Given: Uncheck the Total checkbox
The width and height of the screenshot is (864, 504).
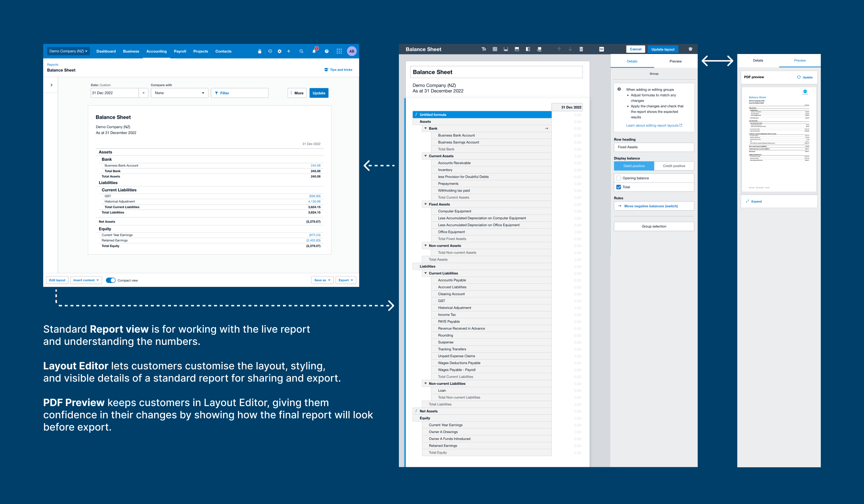Looking at the screenshot, I should (619, 187).
